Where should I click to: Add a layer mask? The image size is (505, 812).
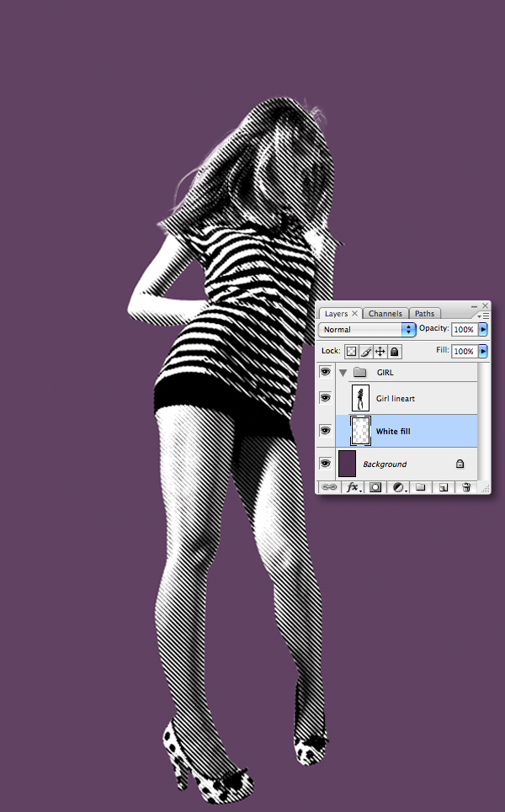pyautogui.click(x=375, y=487)
